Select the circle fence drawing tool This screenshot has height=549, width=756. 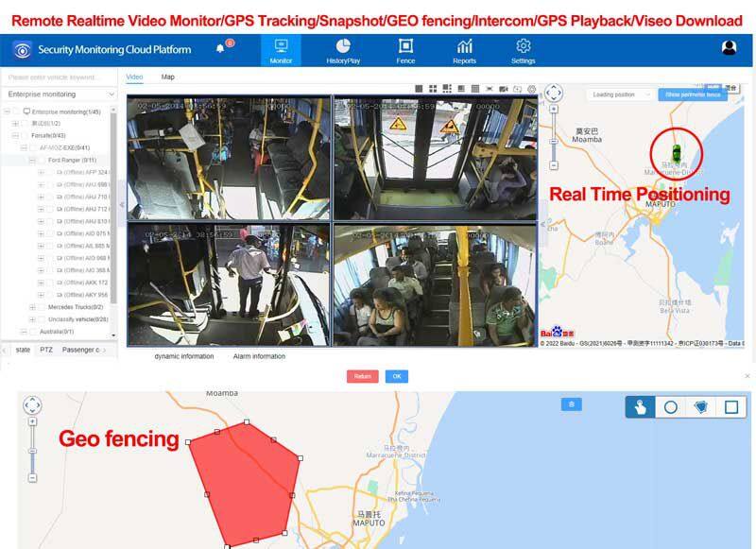(x=670, y=407)
